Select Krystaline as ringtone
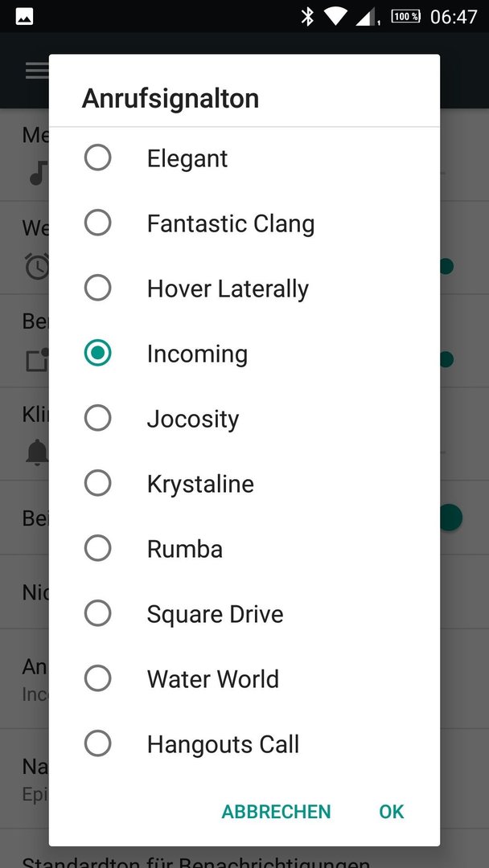 coord(97,483)
